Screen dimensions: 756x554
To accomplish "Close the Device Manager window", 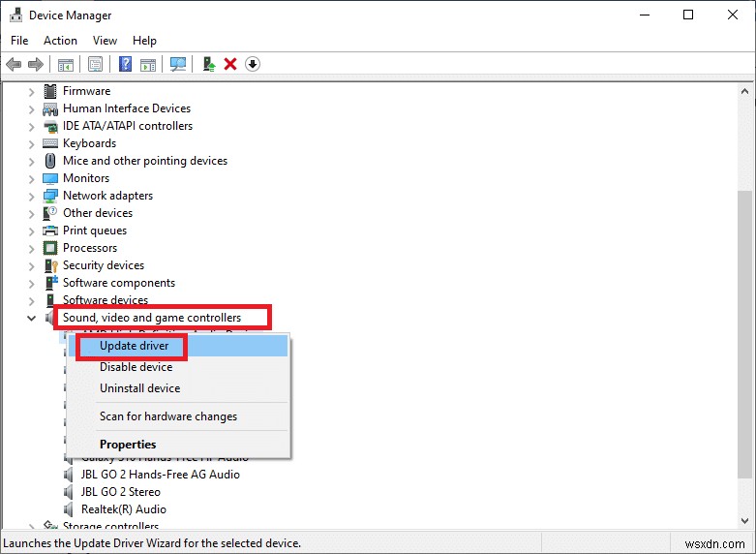I will (733, 15).
